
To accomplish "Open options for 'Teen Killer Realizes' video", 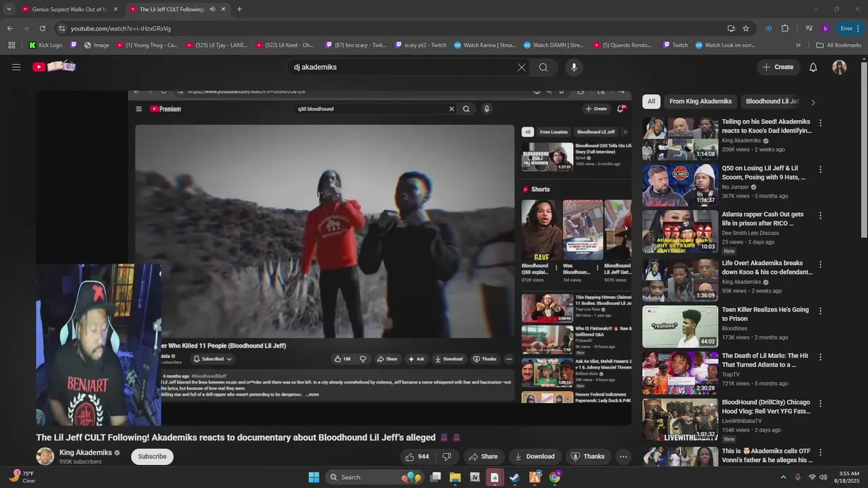I will (x=821, y=311).
